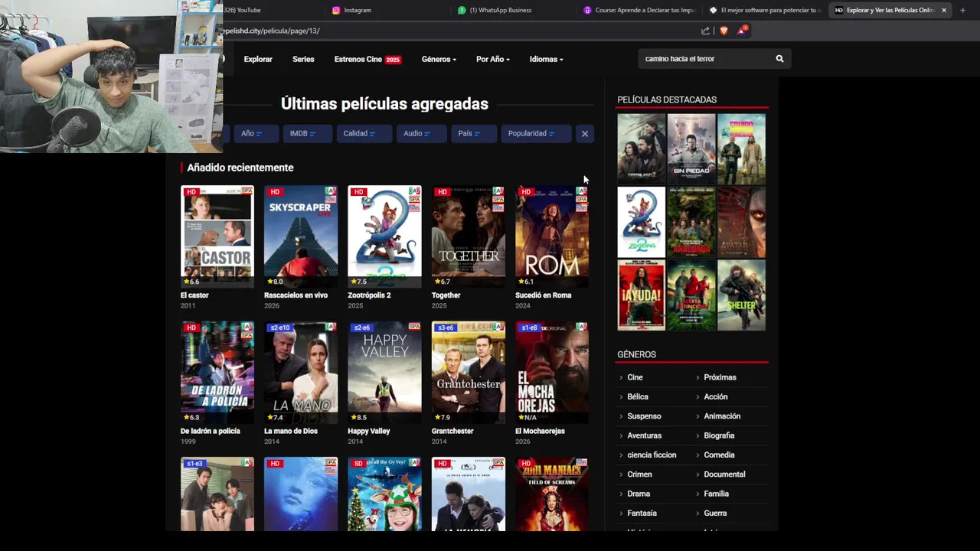
Task: Open the Skyscraper Live poster thumbnail
Action: (301, 236)
